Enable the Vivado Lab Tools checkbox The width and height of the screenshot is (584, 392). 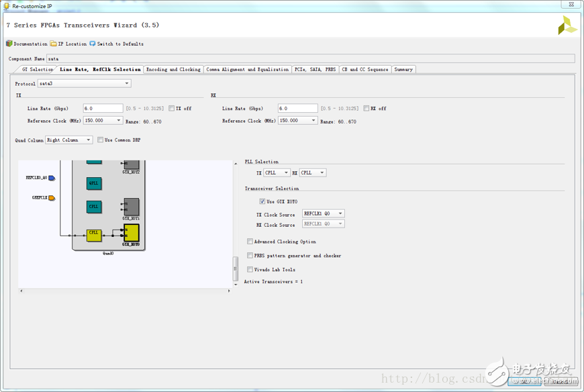250,270
